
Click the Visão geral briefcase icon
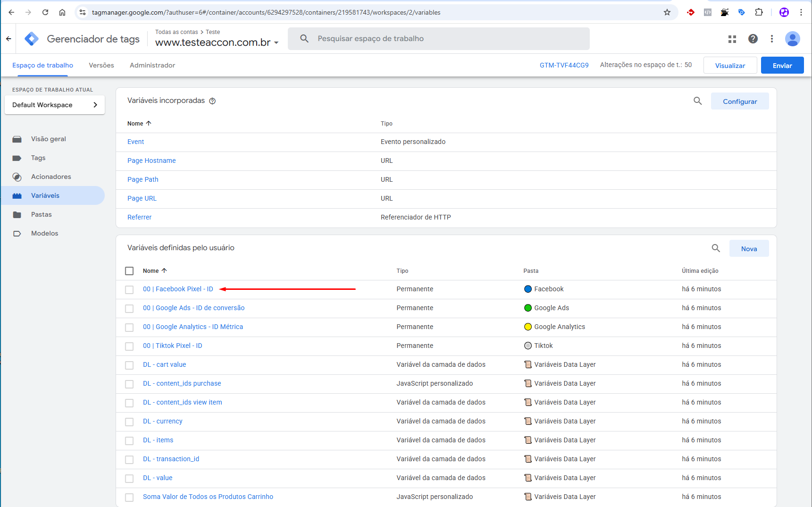point(17,139)
